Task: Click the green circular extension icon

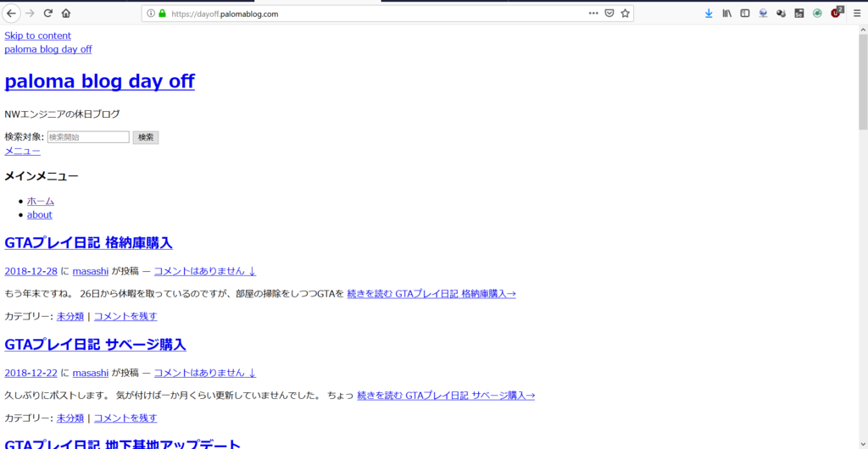Action: 817,14
